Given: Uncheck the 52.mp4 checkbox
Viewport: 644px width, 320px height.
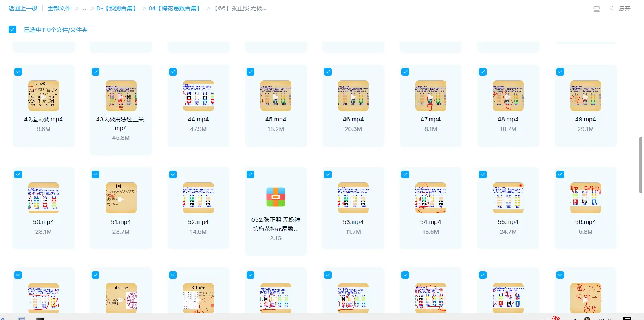Looking at the screenshot, I should 173,175.
